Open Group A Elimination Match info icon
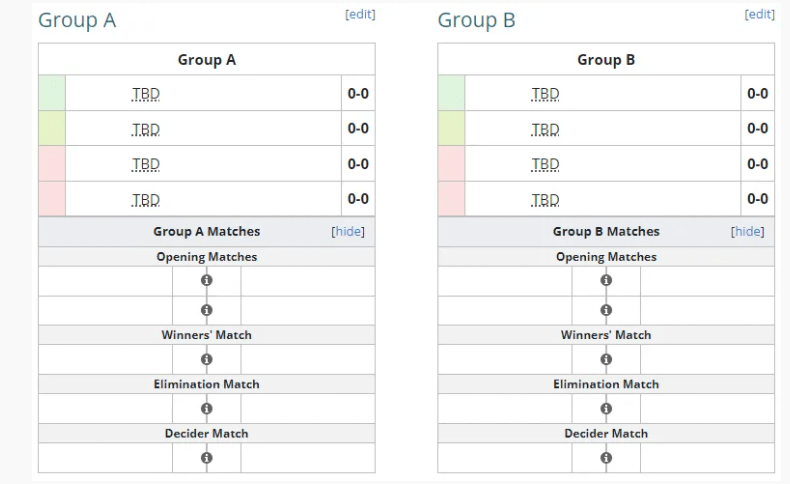 click(x=207, y=408)
